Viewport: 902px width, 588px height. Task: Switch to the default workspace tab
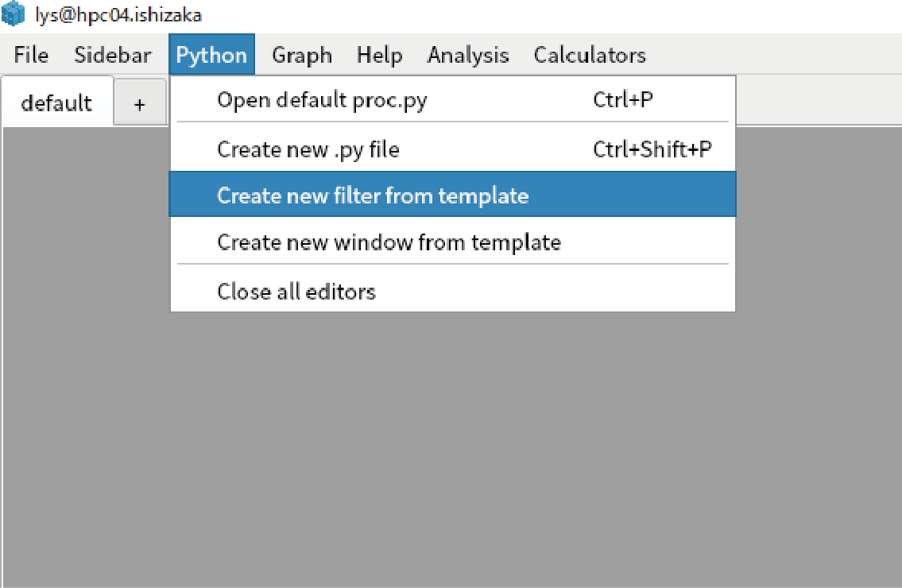pos(56,103)
